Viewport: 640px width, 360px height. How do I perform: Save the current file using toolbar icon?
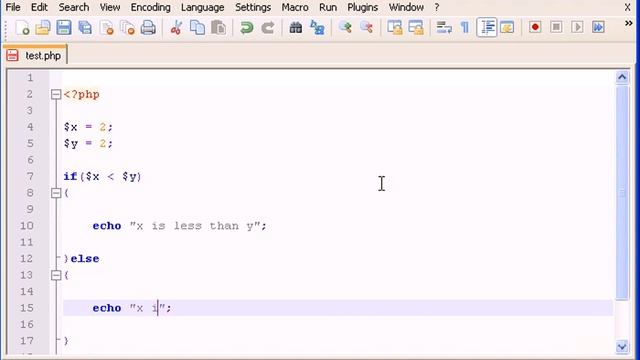click(64, 28)
